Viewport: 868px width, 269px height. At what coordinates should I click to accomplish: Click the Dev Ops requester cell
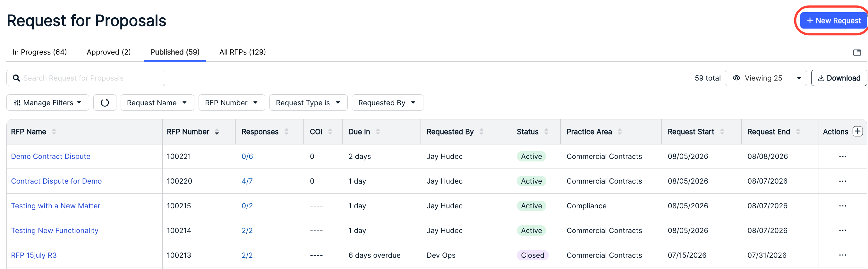click(441, 255)
